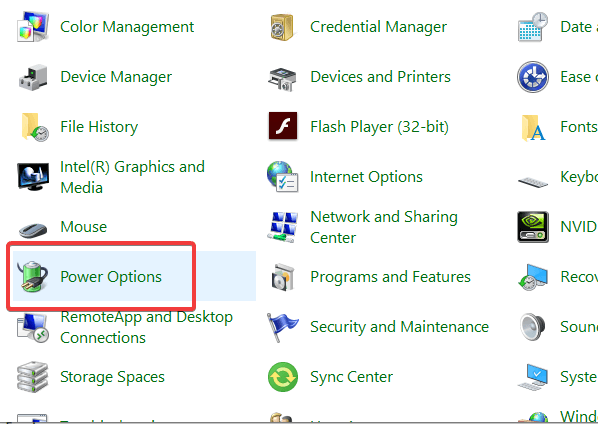Open the File History link
598x424 pixels.
point(99,127)
